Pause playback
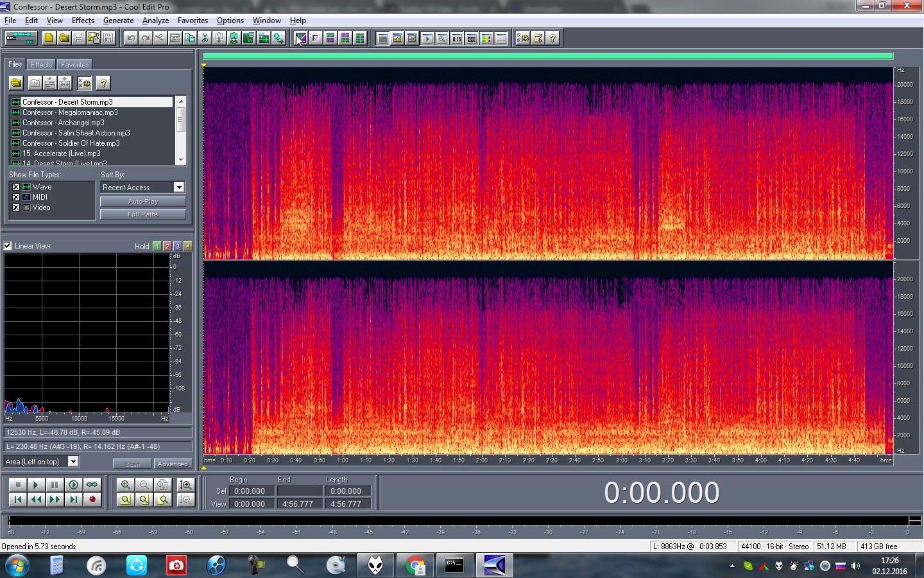924x578 pixels. pyautogui.click(x=55, y=485)
